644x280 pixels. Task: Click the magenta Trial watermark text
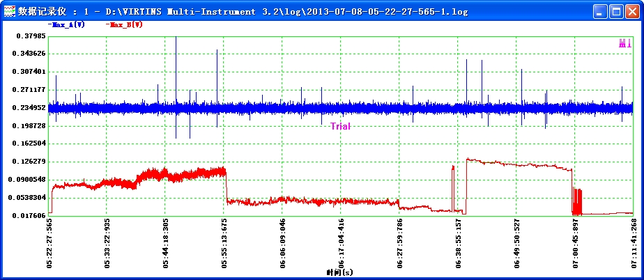tap(340, 126)
